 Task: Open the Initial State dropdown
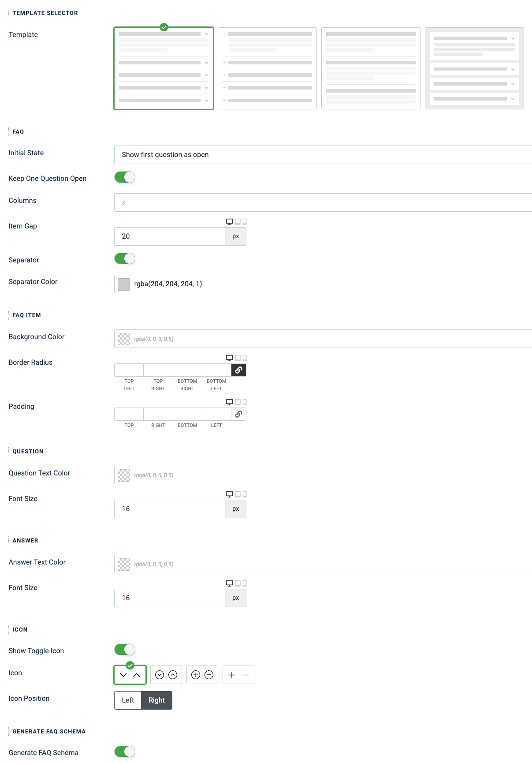pyautogui.click(x=323, y=155)
